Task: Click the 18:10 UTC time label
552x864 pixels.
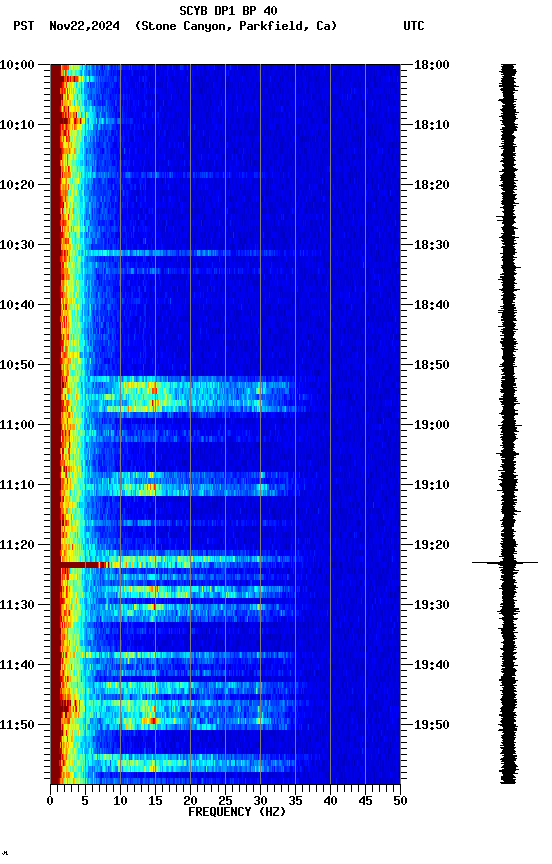Action: click(432, 125)
